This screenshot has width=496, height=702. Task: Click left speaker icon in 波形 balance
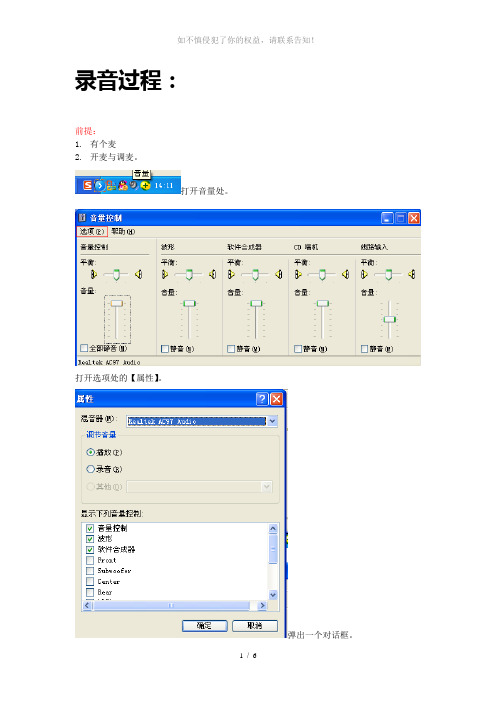click(x=165, y=274)
